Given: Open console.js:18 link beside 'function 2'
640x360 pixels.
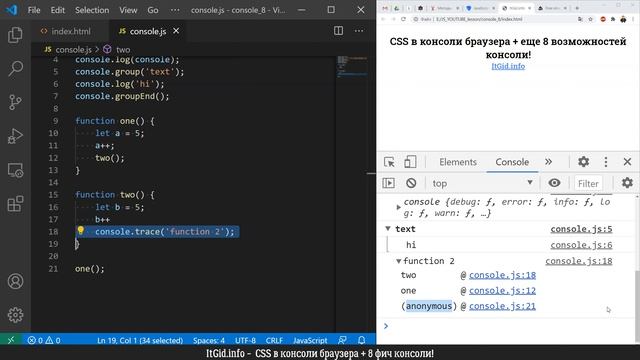Looking at the screenshot, I should 579,261.
